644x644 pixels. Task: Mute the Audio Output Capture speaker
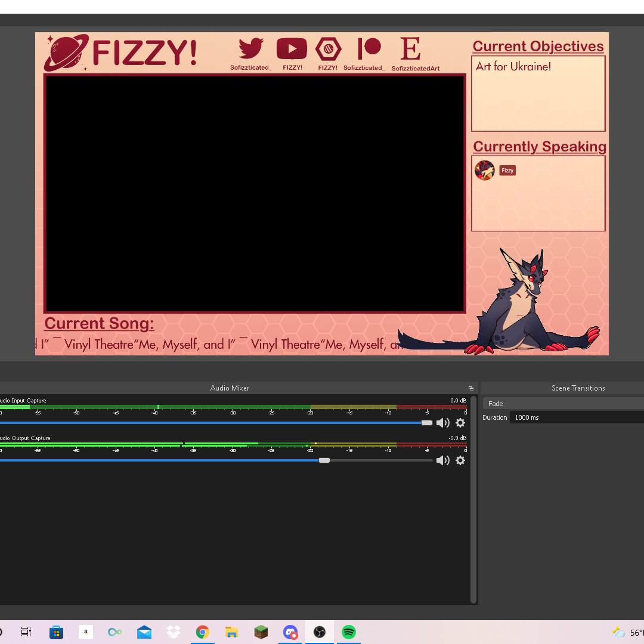pyautogui.click(x=442, y=460)
